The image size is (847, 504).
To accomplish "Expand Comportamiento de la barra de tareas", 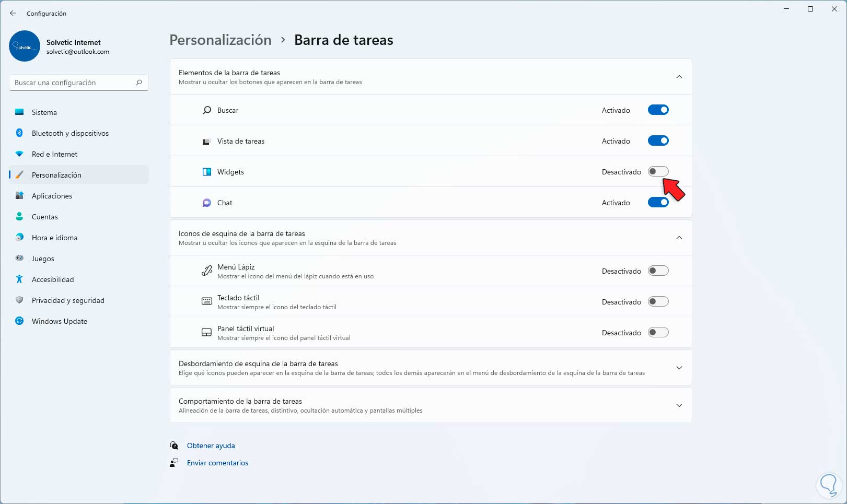I will click(679, 405).
